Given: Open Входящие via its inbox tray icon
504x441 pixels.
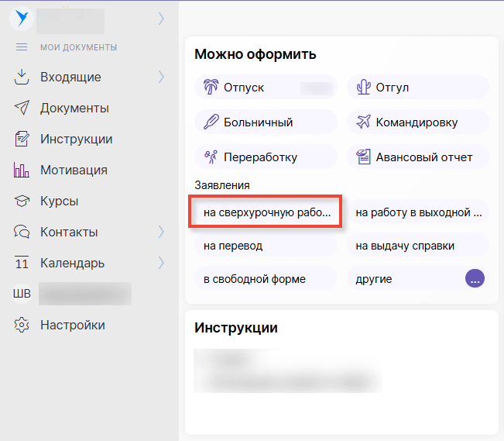Looking at the screenshot, I should pyautogui.click(x=22, y=77).
